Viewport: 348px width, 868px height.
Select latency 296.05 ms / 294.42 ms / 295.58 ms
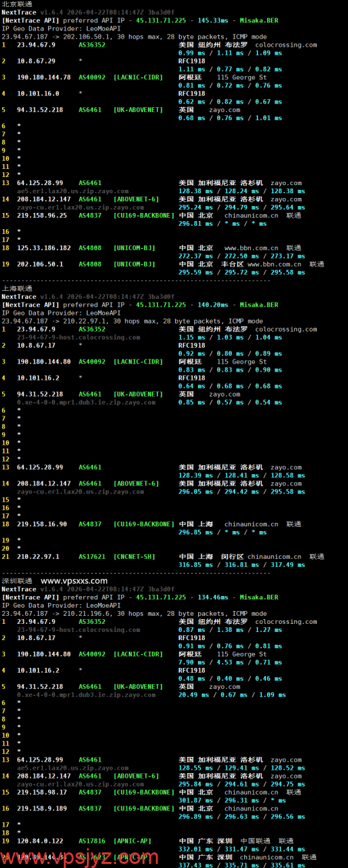[x=242, y=492]
